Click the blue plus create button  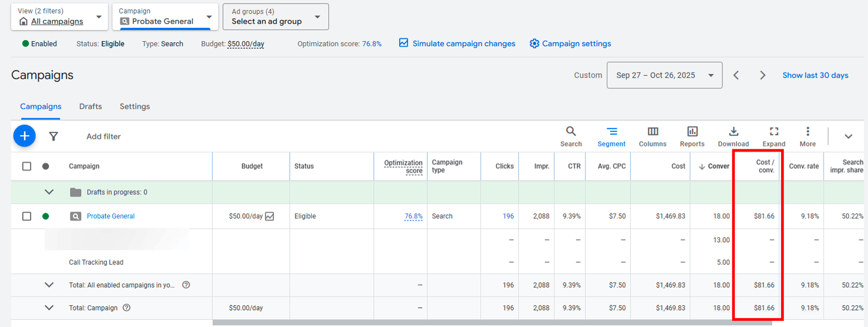pos(24,136)
